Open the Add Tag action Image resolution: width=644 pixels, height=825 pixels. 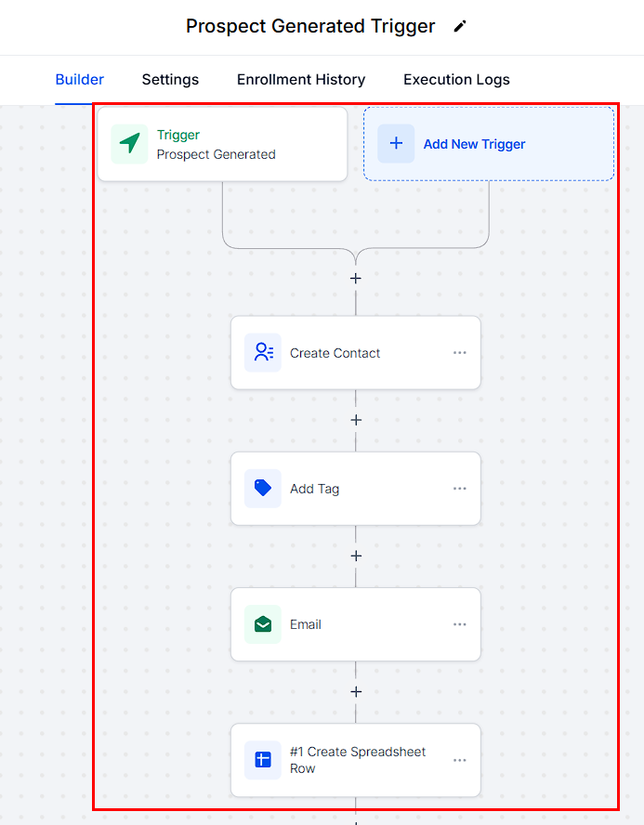(x=356, y=489)
